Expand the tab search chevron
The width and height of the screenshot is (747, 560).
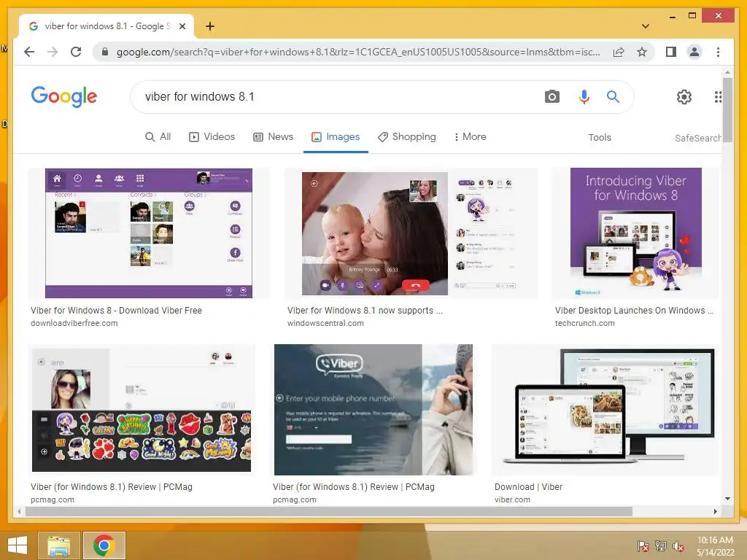coord(646,26)
